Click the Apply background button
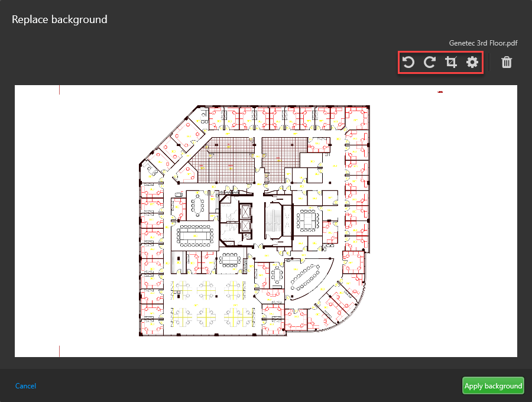This screenshot has width=532, height=402. click(493, 385)
